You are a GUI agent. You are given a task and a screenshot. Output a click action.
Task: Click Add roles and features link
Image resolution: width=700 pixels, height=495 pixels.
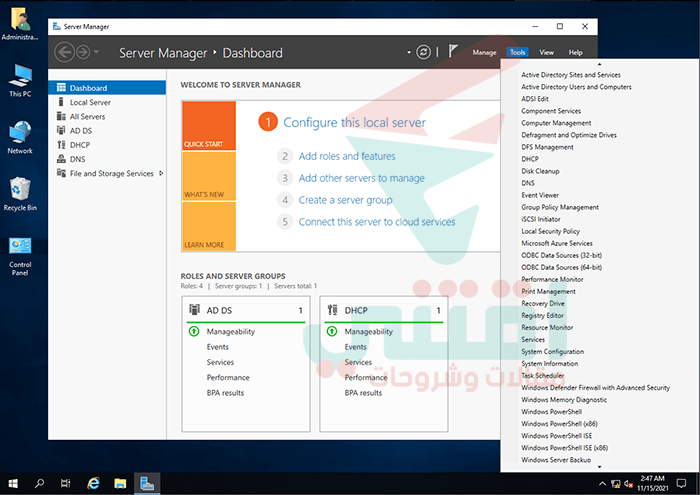347,156
